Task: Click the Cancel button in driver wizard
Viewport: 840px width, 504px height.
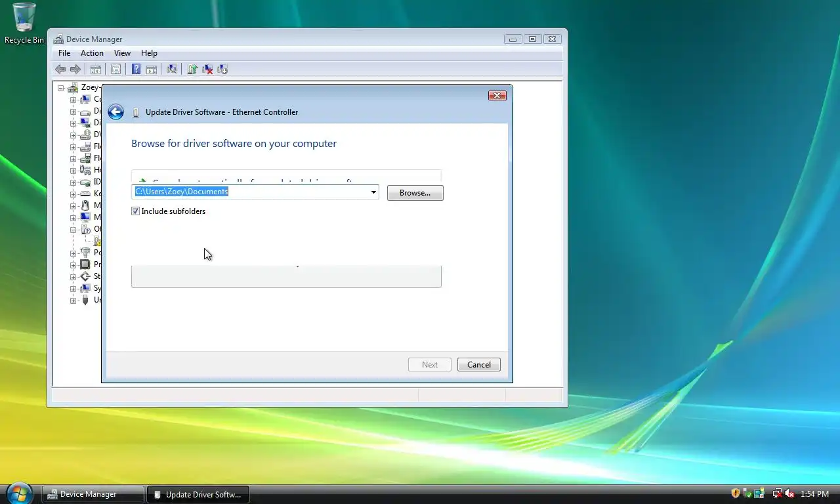Action: 479,365
